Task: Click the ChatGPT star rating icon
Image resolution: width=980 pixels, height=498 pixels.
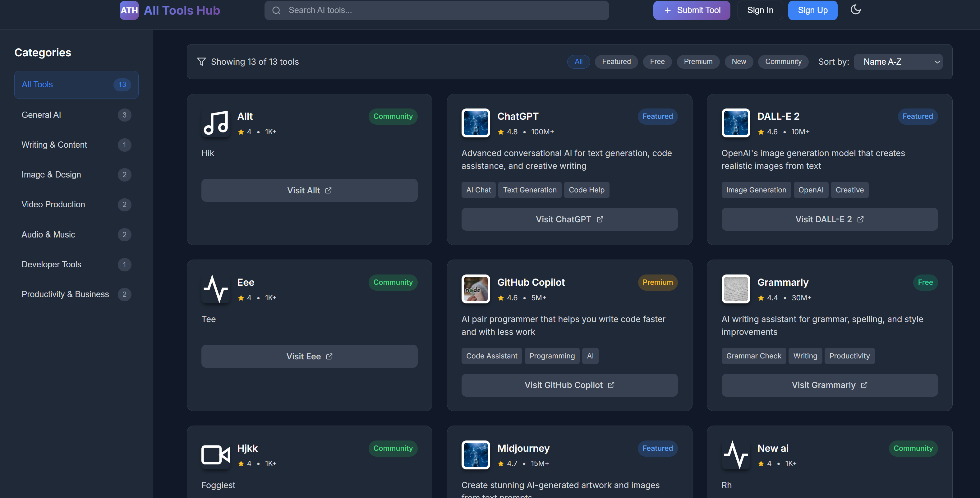Action: tap(501, 132)
